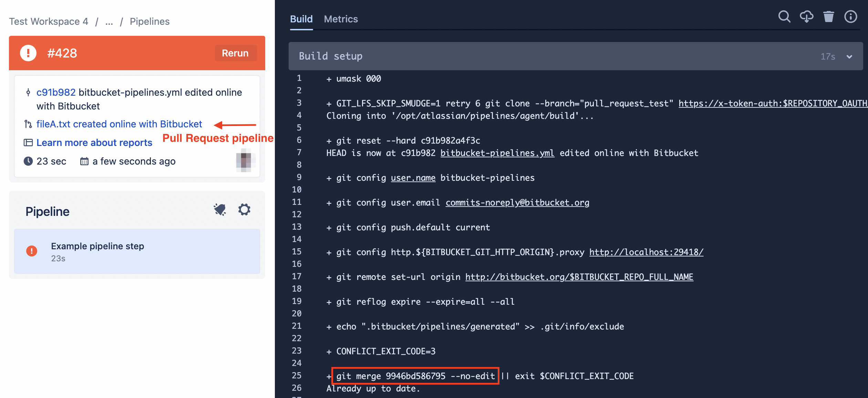Click the commit icon next to c91b982
Screen dimensions: 868x398
click(28, 92)
